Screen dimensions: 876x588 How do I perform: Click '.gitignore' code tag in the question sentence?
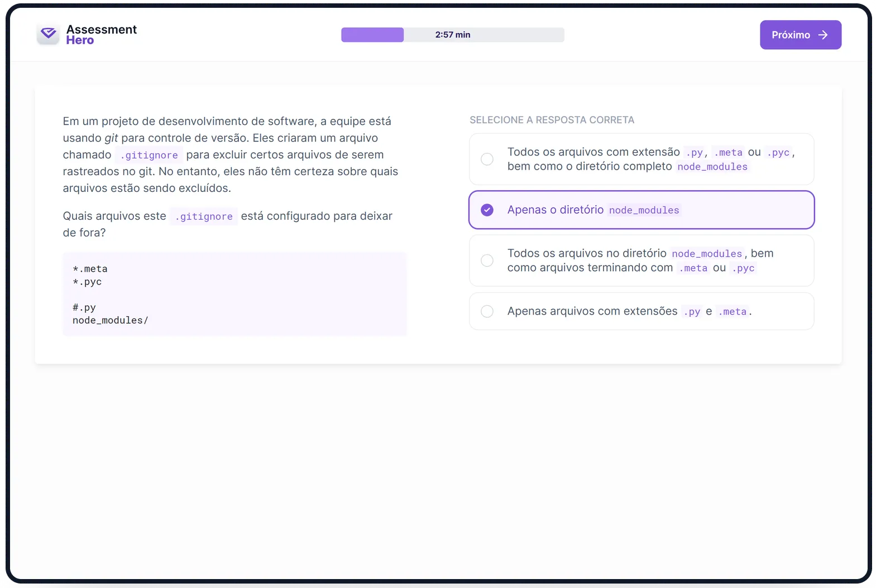[x=204, y=216]
